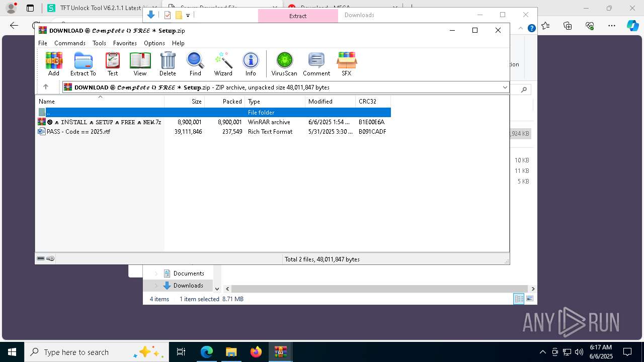The height and width of the screenshot is (362, 644).
Task: Create SFX self-extracting archive
Action: point(347,64)
